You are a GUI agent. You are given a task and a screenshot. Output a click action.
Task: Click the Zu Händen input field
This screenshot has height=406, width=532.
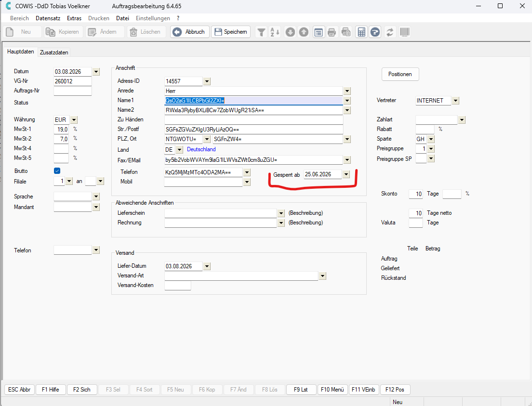pos(254,120)
